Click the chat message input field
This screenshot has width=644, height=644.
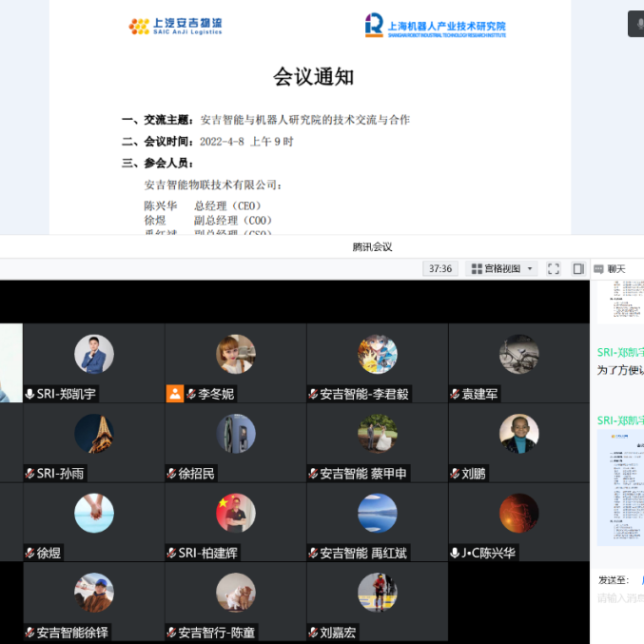pyautogui.click(x=620, y=598)
